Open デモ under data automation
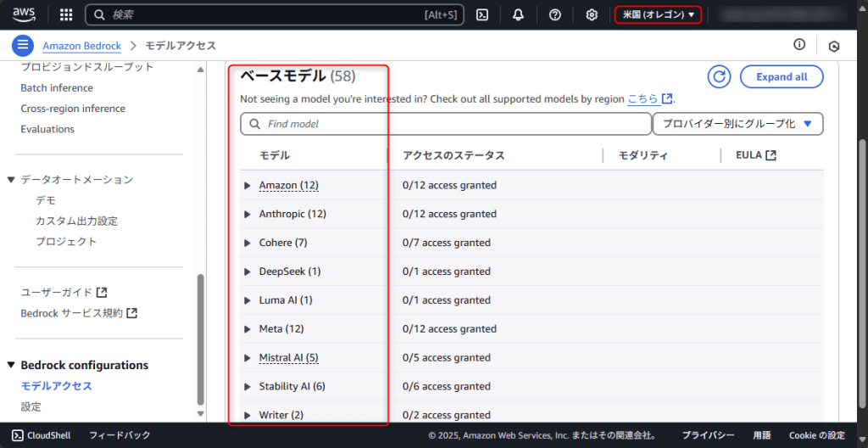The image size is (868, 448). pos(46,201)
